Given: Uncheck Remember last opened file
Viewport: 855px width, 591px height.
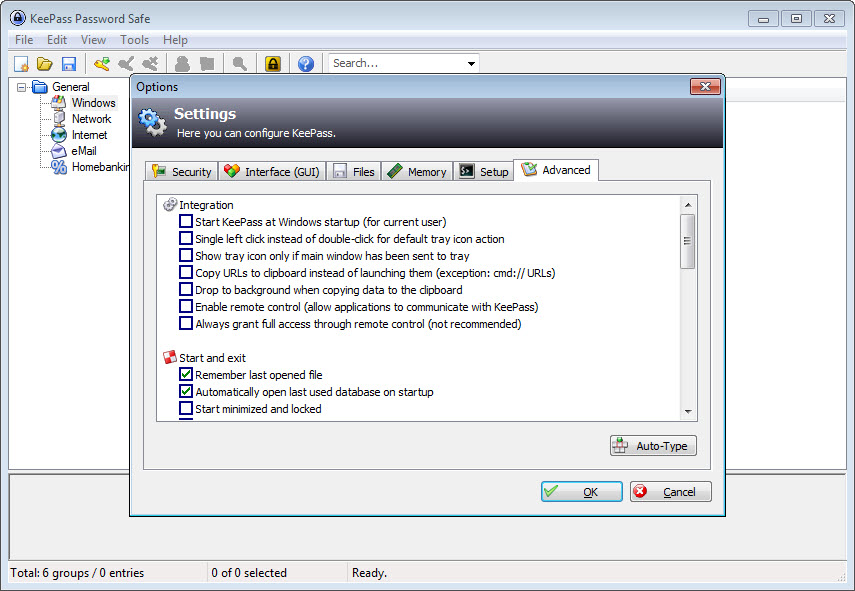Looking at the screenshot, I should (186, 374).
